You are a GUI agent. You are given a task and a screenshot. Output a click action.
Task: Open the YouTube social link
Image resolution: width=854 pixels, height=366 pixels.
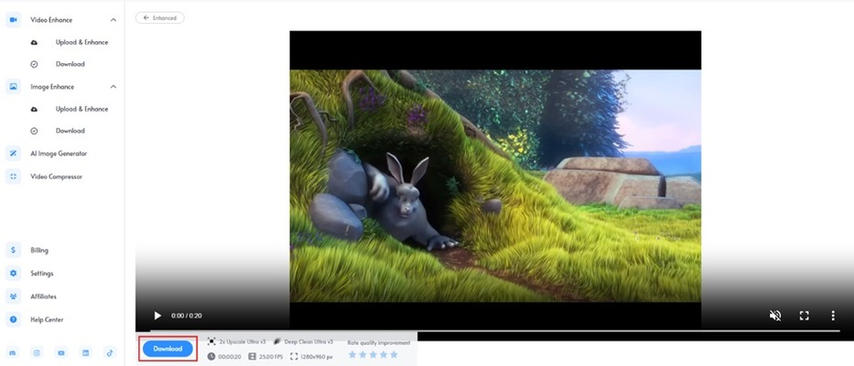point(61,353)
